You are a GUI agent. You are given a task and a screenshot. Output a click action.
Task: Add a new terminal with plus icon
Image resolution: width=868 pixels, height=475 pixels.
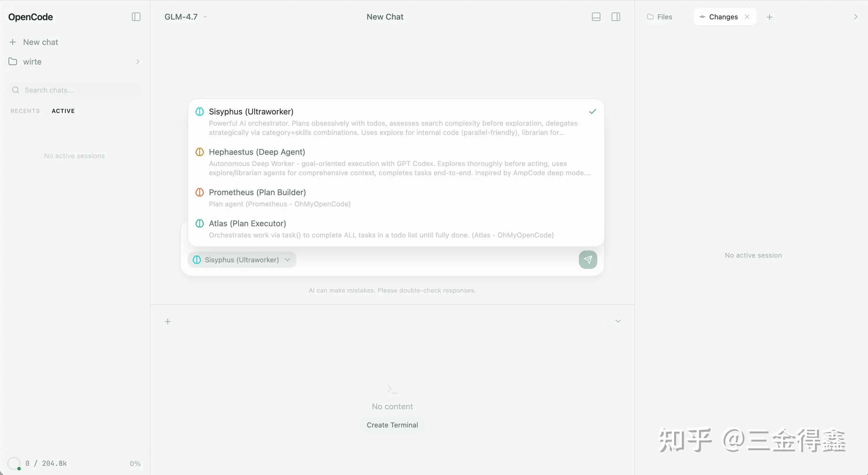(x=168, y=321)
